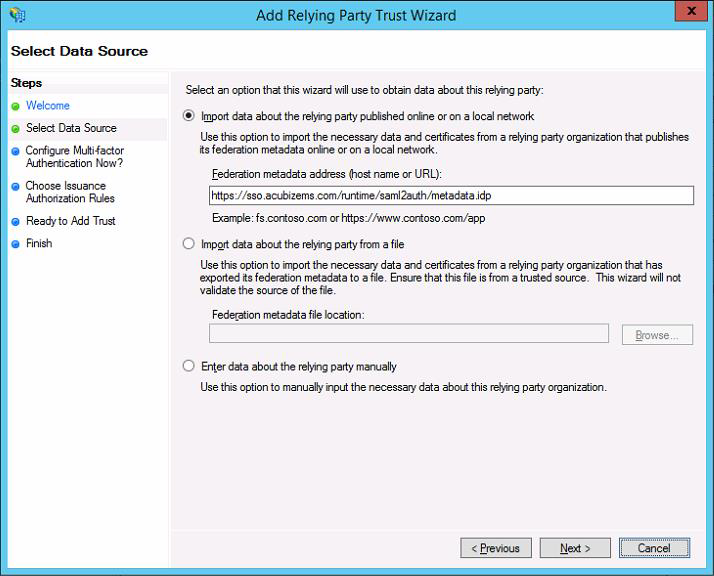This screenshot has width=714, height=576.
Task: Click blue bullet next to Choose Issuance
Action: [15, 186]
